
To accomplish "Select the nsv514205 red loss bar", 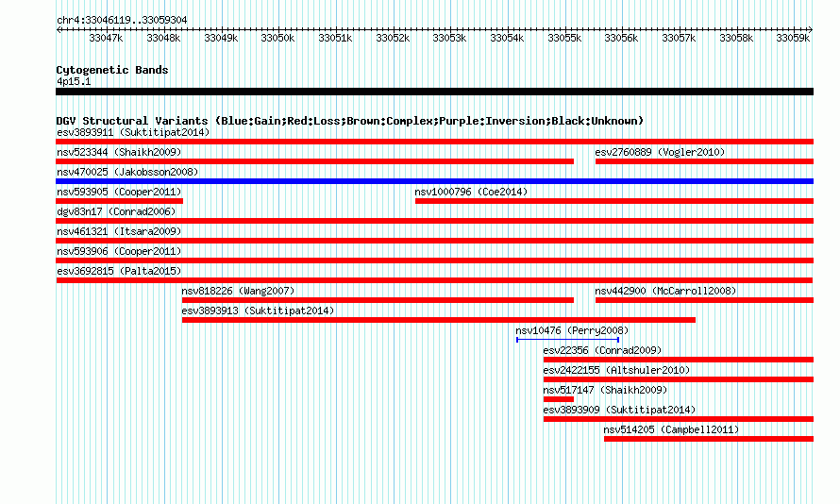I will pos(709,439).
